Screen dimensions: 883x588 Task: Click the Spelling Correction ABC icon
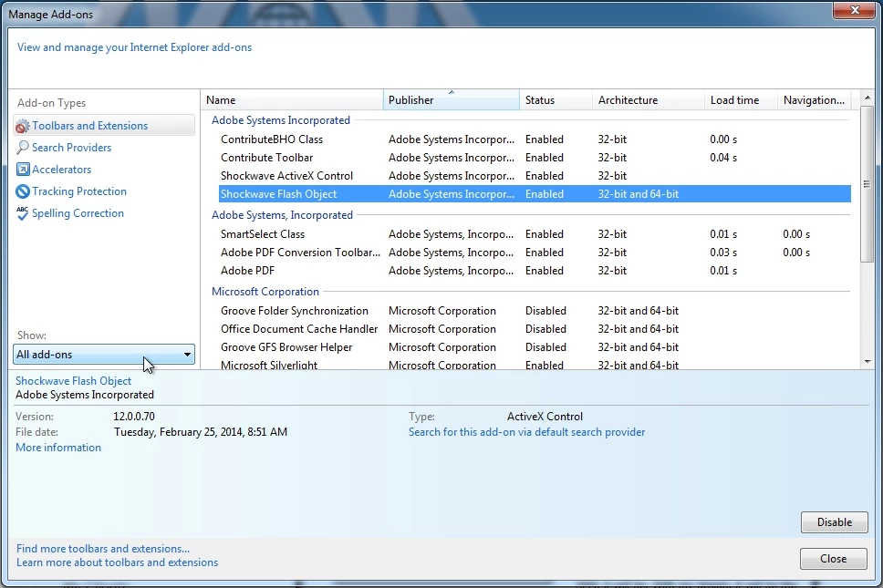coord(22,213)
